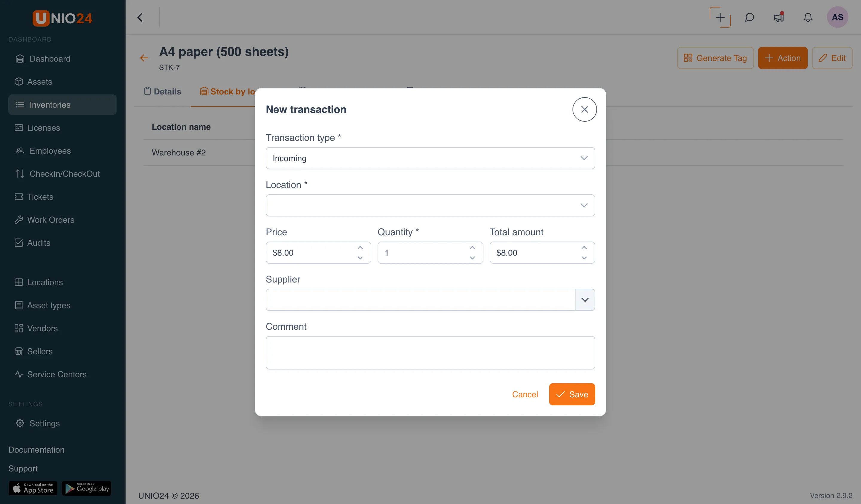
Task: Click the Supplier text field
Action: (x=420, y=300)
